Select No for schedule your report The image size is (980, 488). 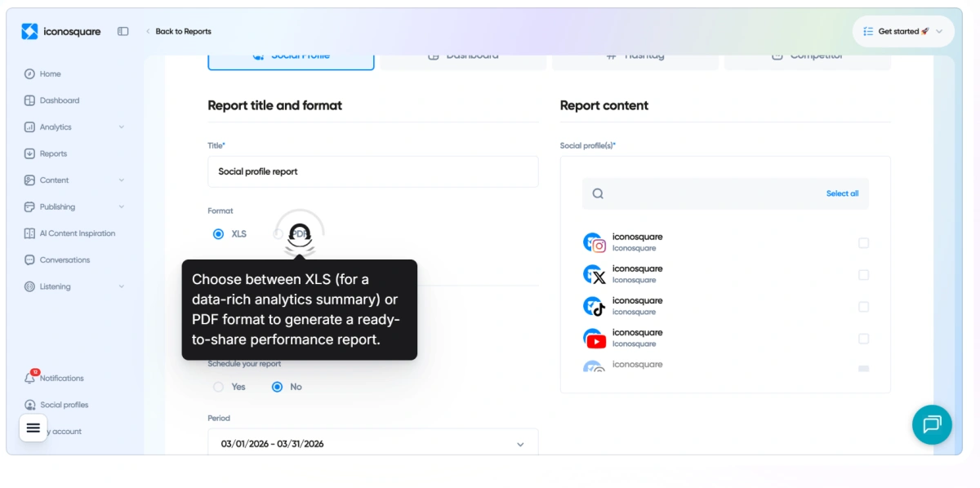pos(278,387)
